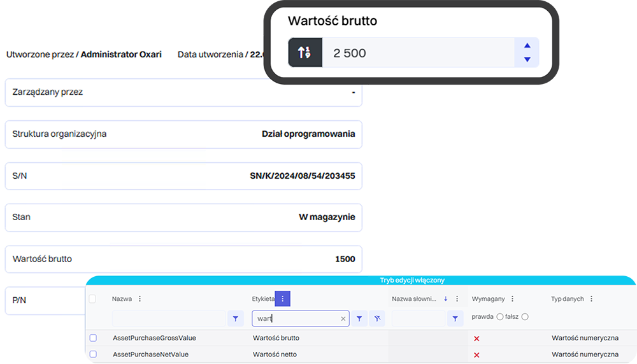This screenshot has height=364, width=637.
Task: Toggle sort arrow on Nazwa słownika column
Action: click(x=445, y=298)
